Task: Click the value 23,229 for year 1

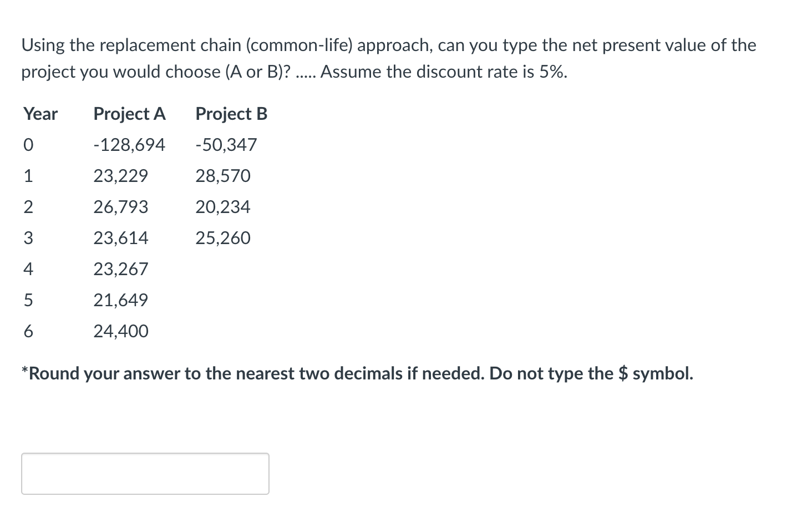Action: (x=120, y=176)
